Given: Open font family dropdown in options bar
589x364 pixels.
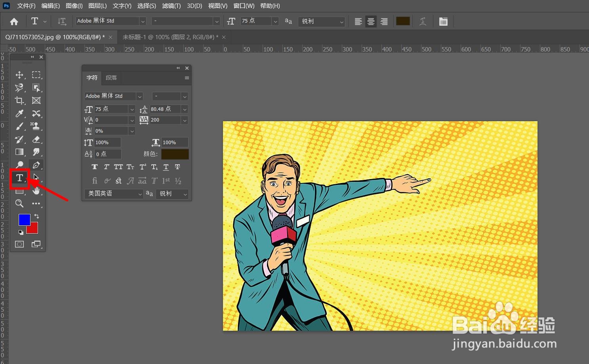Looking at the screenshot, I should (x=143, y=21).
